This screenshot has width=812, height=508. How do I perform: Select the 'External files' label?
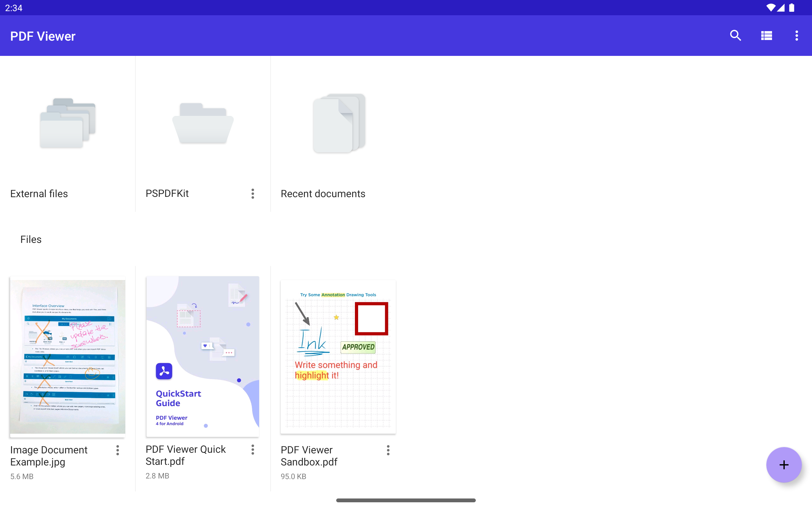(39, 194)
